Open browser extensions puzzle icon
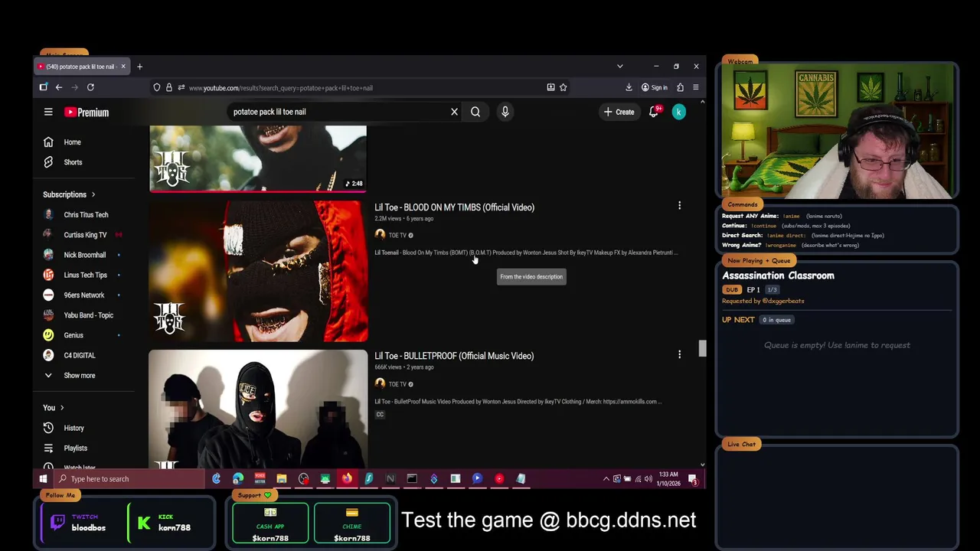 (680, 87)
